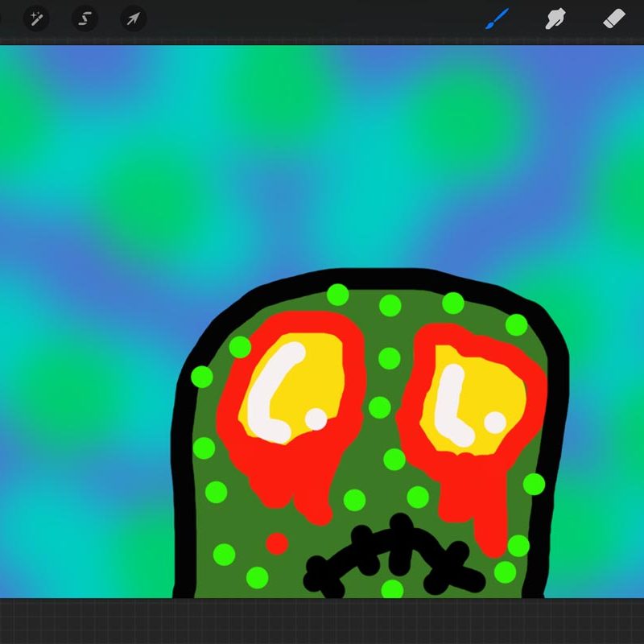Activate the Selection tool (S icon)

[85, 19]
